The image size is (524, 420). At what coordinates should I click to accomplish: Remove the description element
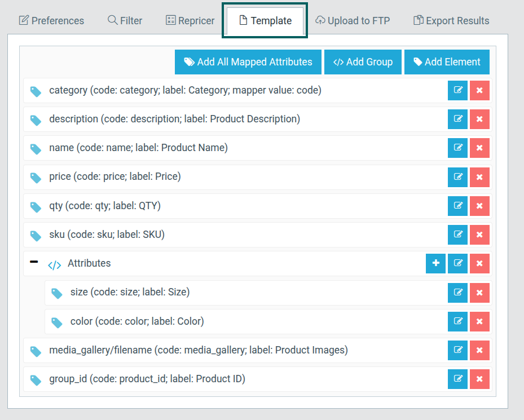[479, 120]
